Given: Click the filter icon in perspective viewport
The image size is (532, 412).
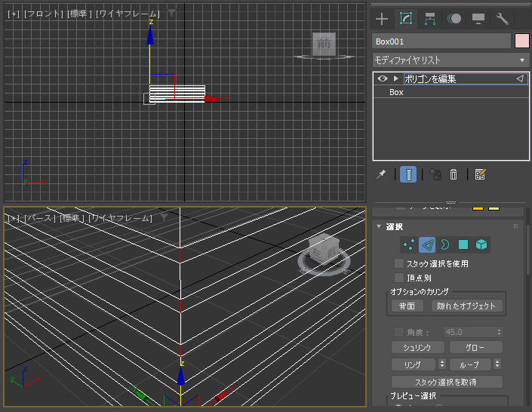Looking at the screenshot, I should (164, 217).
